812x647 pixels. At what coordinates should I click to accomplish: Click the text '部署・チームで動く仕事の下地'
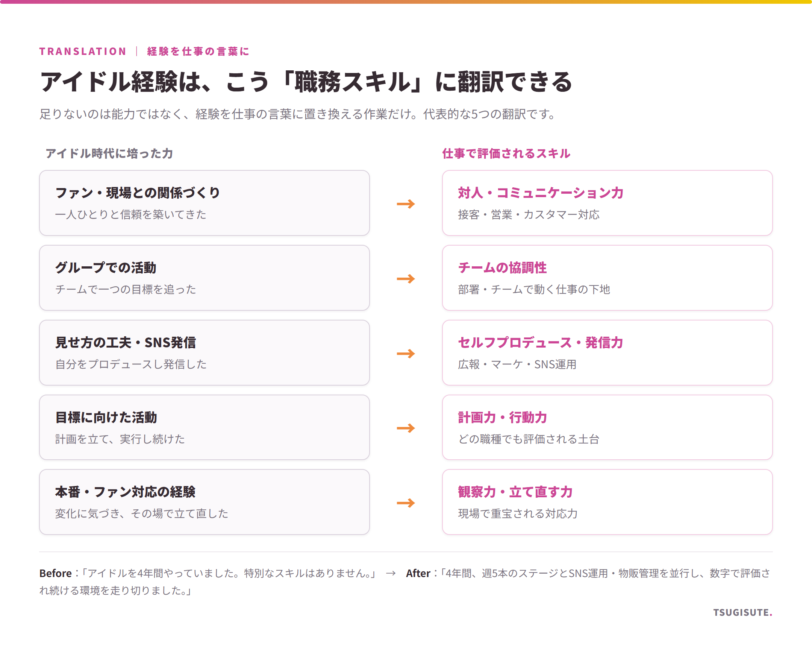tap(534, 289)
